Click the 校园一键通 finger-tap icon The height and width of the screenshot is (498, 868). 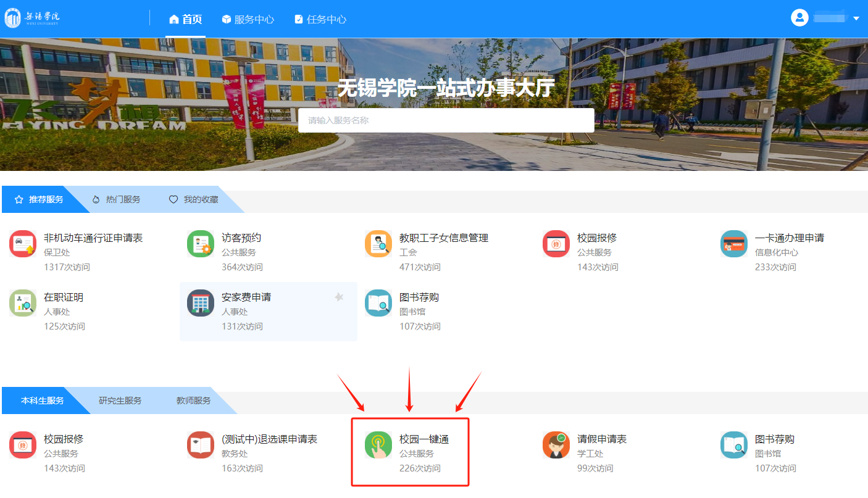pos(378,445)
